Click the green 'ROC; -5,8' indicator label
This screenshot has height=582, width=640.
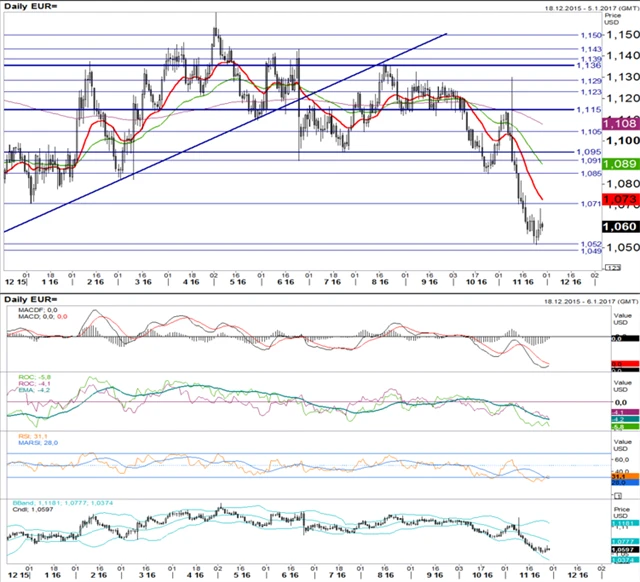tap(35, 377)
